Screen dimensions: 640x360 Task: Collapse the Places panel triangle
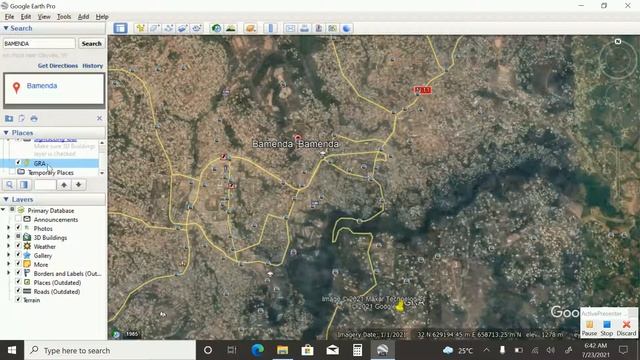[x=6, y=133]
